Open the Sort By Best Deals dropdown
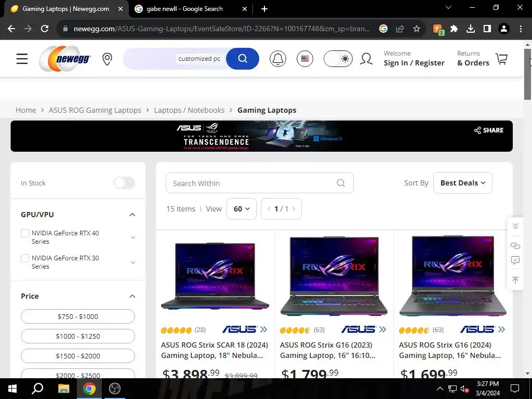This screenshot has height=399, width=532. pyautogui.click(x=463, y=183)
